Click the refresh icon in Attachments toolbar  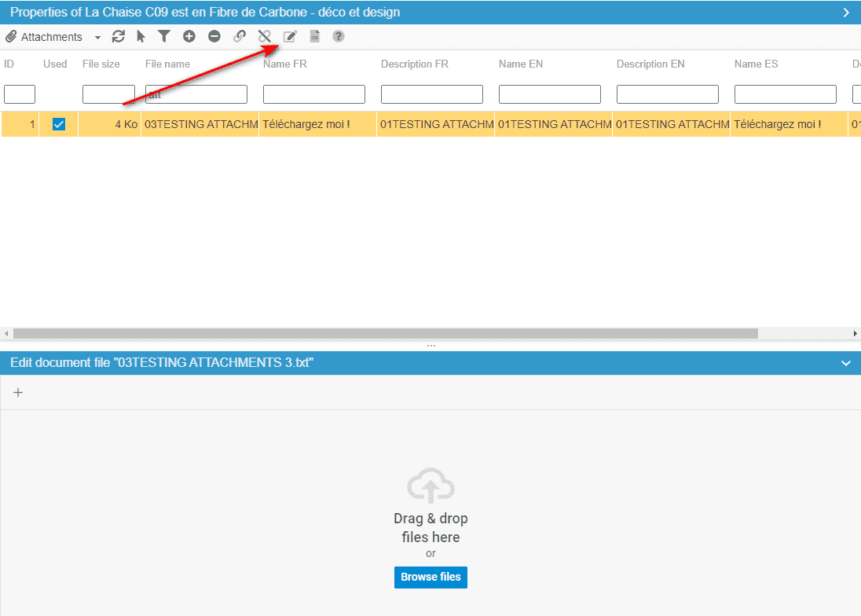tap(119, 37)
